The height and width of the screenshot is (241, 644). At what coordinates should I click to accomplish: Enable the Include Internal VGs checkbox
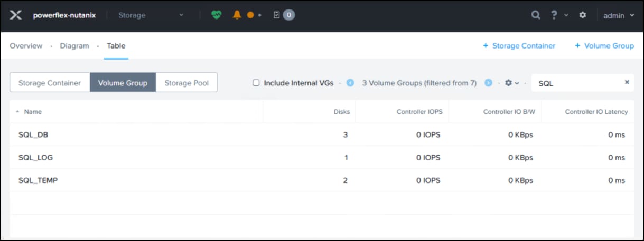pyautogui.click(x=256, y=83)
